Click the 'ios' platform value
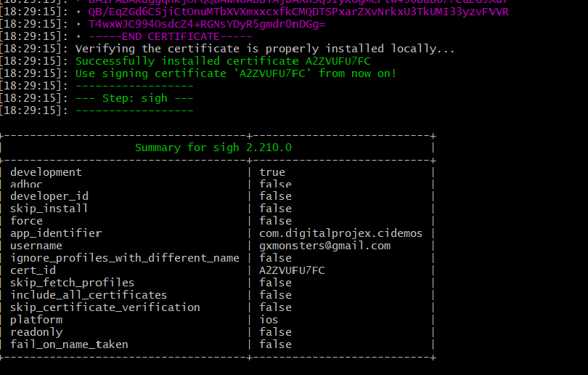Screen dimensions: 588x375 point(269,320)
